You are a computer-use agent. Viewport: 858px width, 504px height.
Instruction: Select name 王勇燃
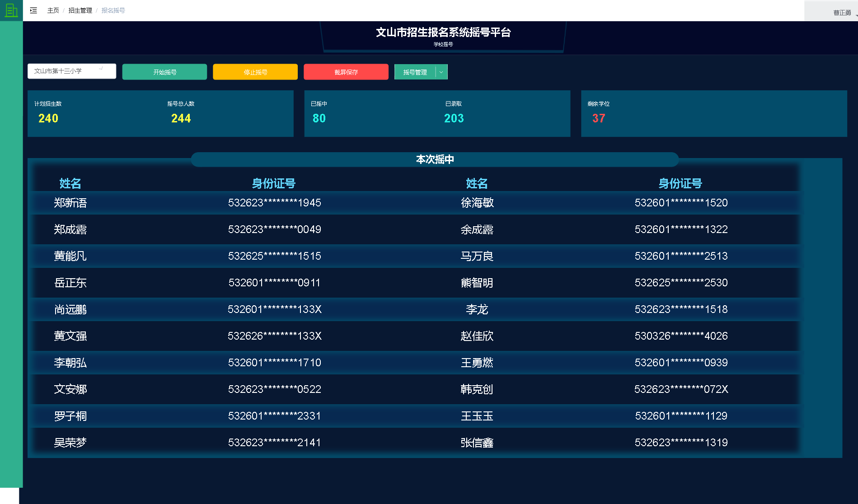[477, 363]
